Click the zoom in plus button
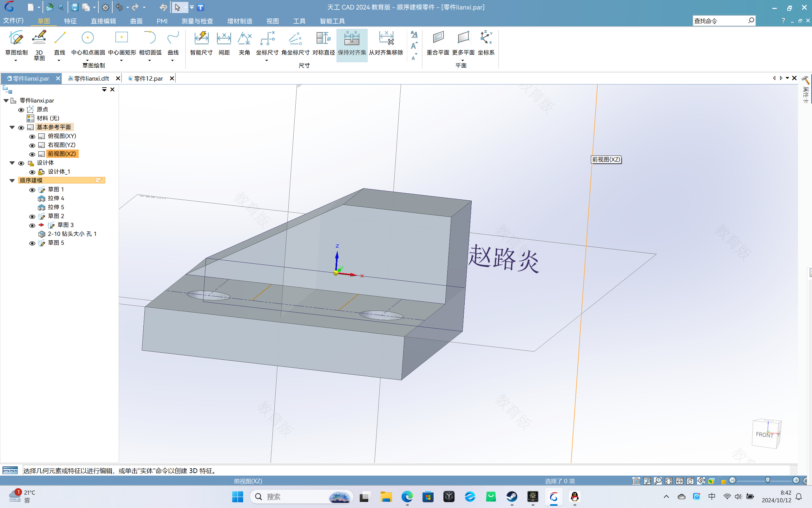The width and height of the screenshot is (812, 508). tap(796, 480)
